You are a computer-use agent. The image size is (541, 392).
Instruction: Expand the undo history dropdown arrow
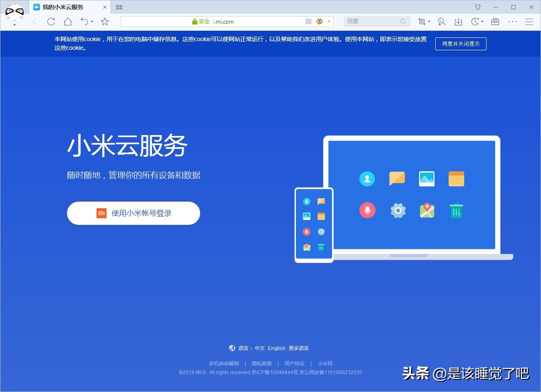pyautogui.click(x=92, y=22)
